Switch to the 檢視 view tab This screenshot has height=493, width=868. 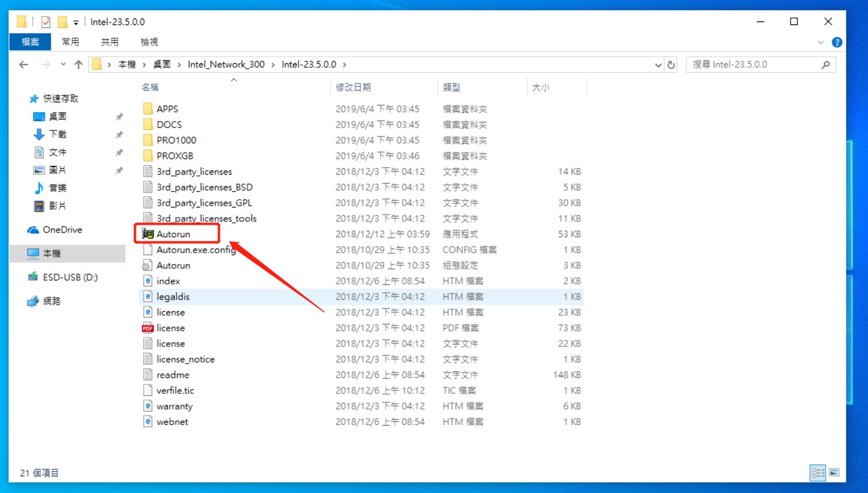tap(149, 42)
